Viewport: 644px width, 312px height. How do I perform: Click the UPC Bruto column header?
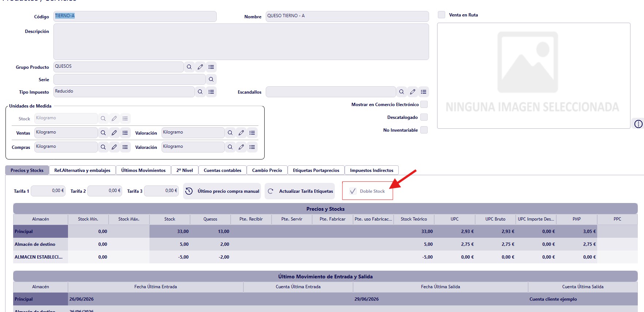point(495,219)
